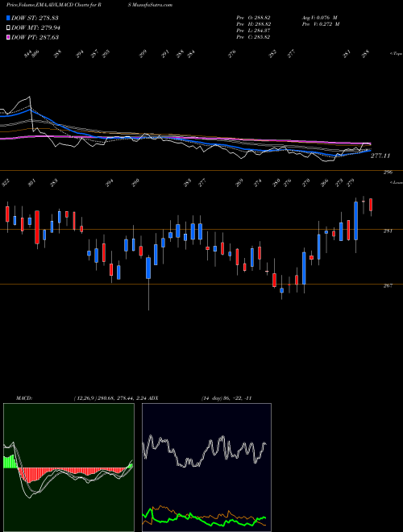The height and width of the screenshot is (532, 403).
Task: Click the 296 price level label
Action: [x=388, y=172]
